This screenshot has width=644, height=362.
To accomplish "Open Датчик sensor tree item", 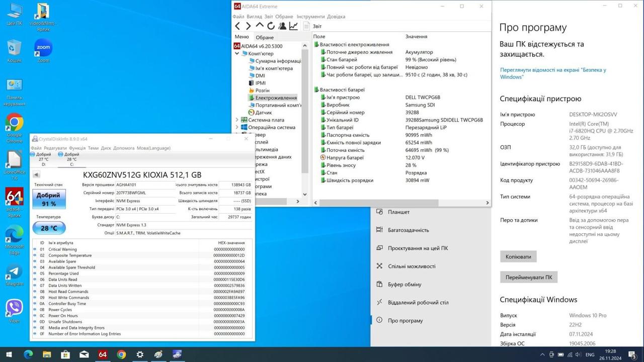I will click(x=260, y=113).
